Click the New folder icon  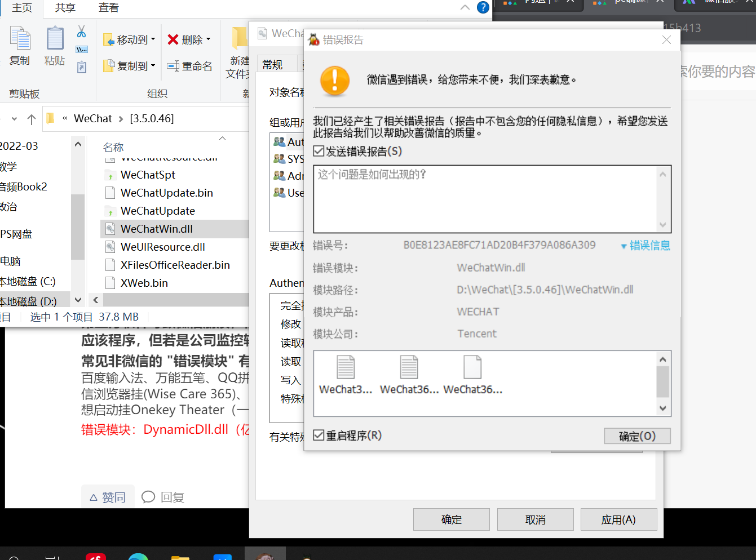(x=240, y=38)
